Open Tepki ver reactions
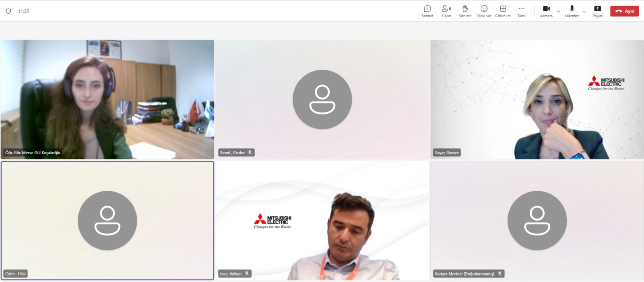 [x=484, y=11]
